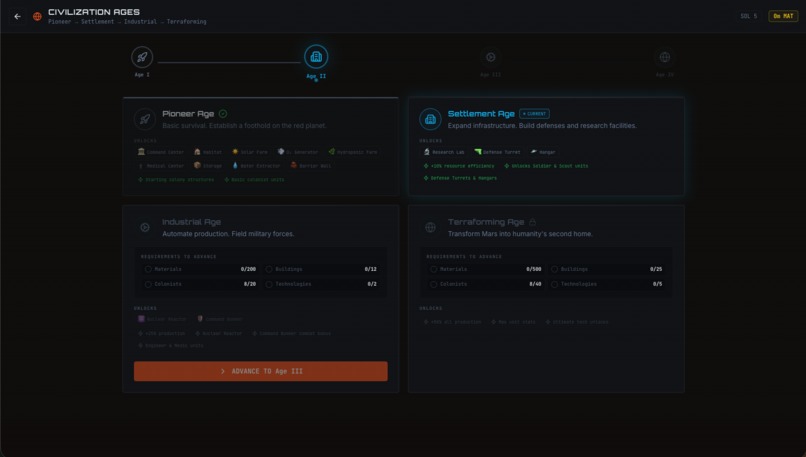Click the Settlement Age title
This screenshot has height=457, width=806.
tap(481, 114)
